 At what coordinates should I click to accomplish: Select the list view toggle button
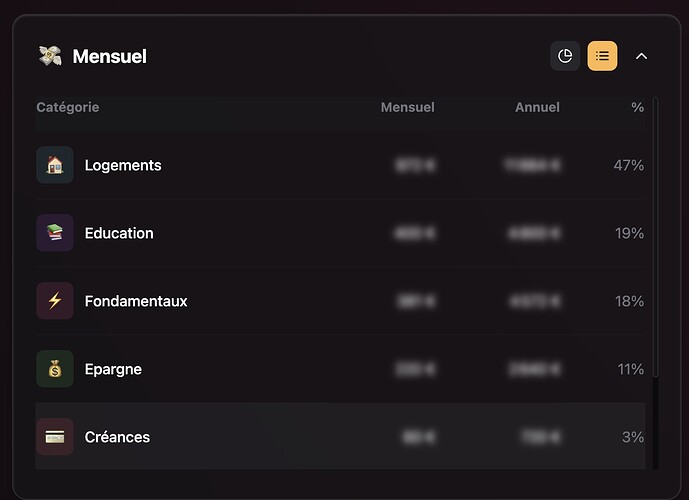click(602, 56)
